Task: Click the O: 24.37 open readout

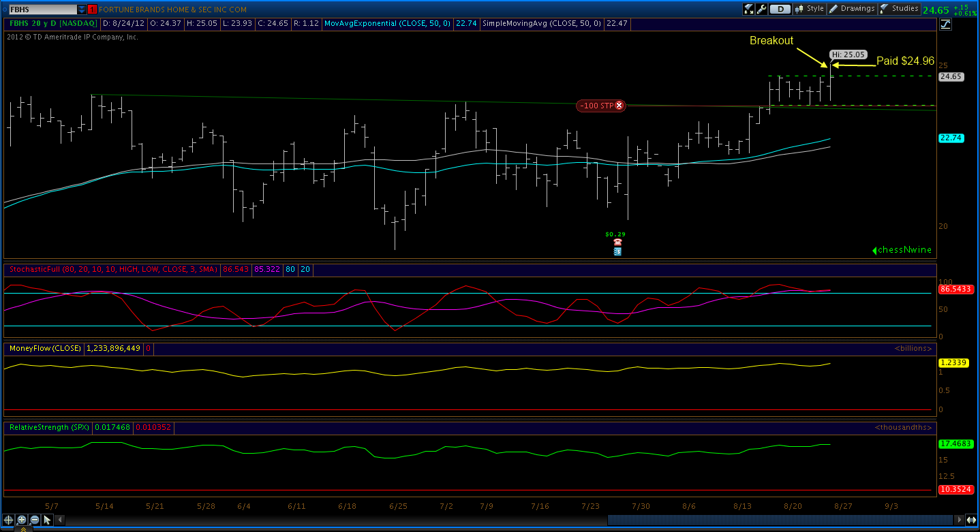Action: click(x=164, y=23)
